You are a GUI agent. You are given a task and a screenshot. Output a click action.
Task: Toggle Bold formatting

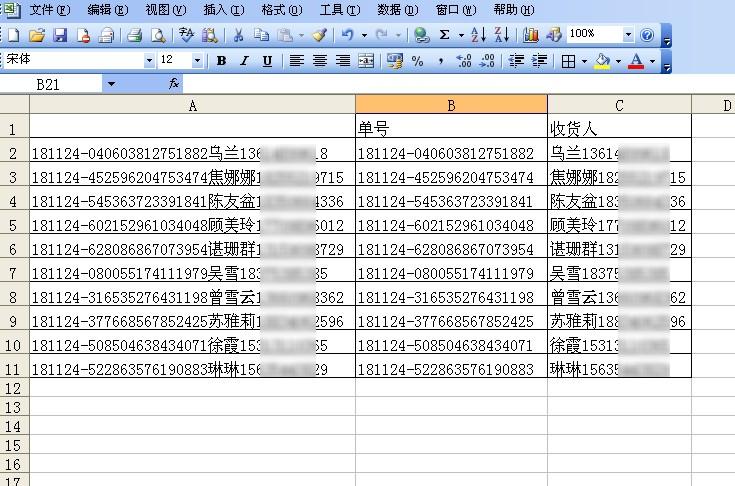click(x=222, y=60)
